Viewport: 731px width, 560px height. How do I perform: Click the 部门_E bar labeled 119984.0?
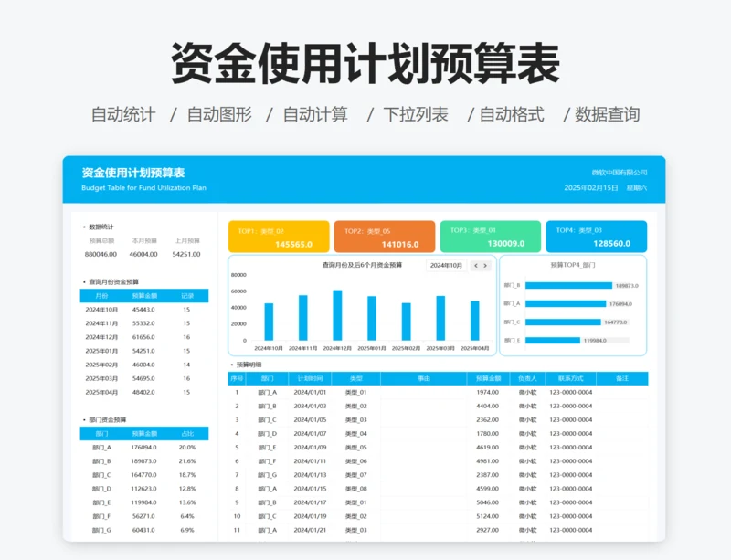553,341
